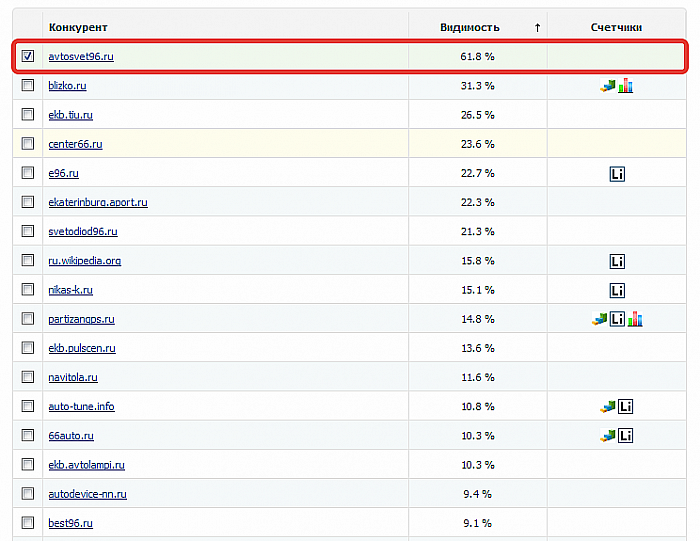Click the Li counter icon for 66auto.ru
The width and height of the screenshot is (700, 541).
(625, 436)
